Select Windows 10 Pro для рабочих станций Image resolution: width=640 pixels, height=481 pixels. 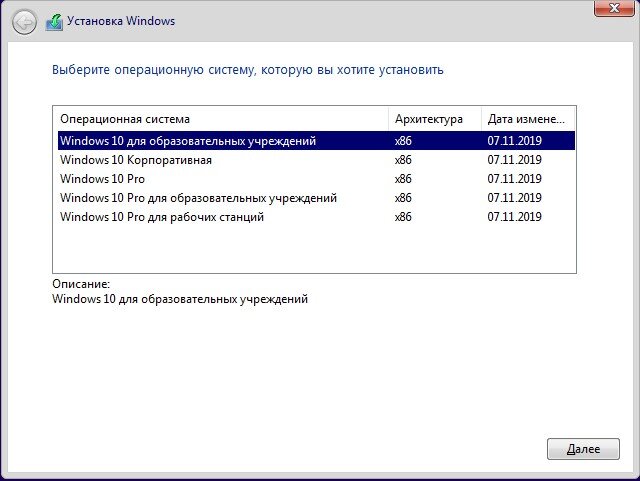pyautogui.click(x=316, y=217)
